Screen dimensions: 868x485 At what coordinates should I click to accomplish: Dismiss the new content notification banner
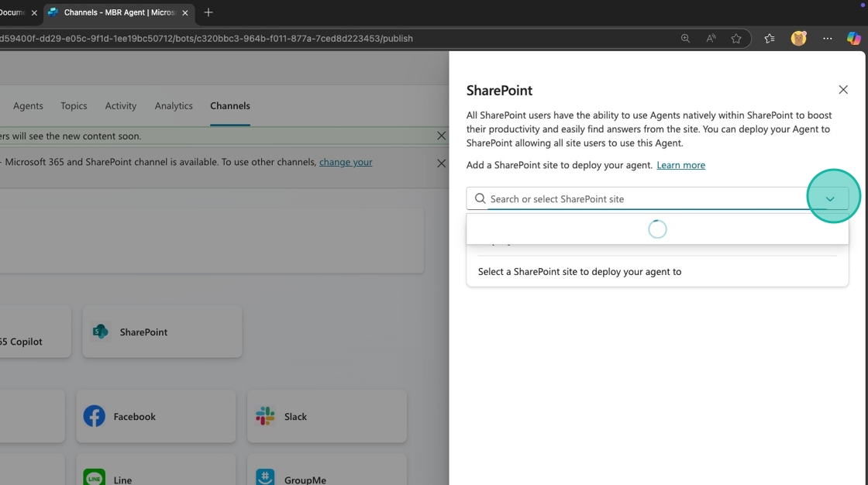tap(441, 136)
